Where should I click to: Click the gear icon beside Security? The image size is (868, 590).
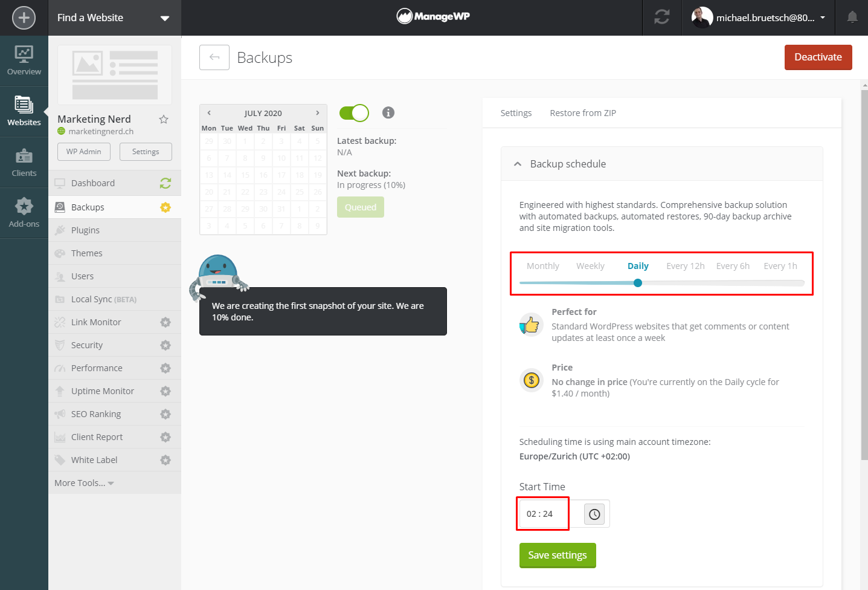(x=166, y=345)
